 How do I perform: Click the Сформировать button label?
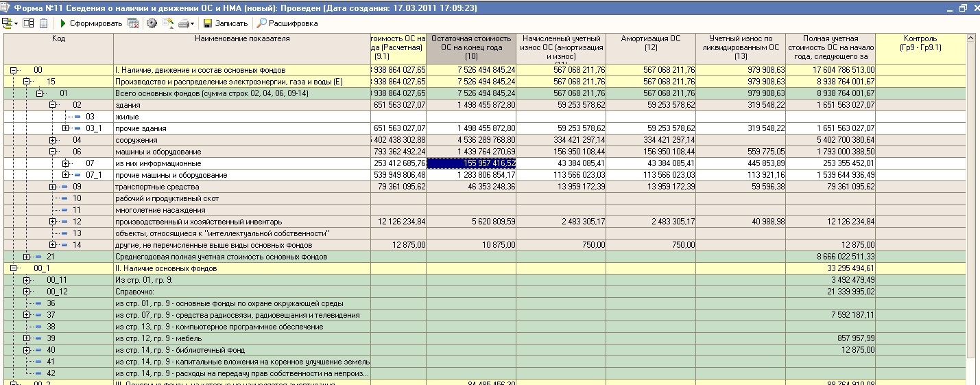(96, 23)
